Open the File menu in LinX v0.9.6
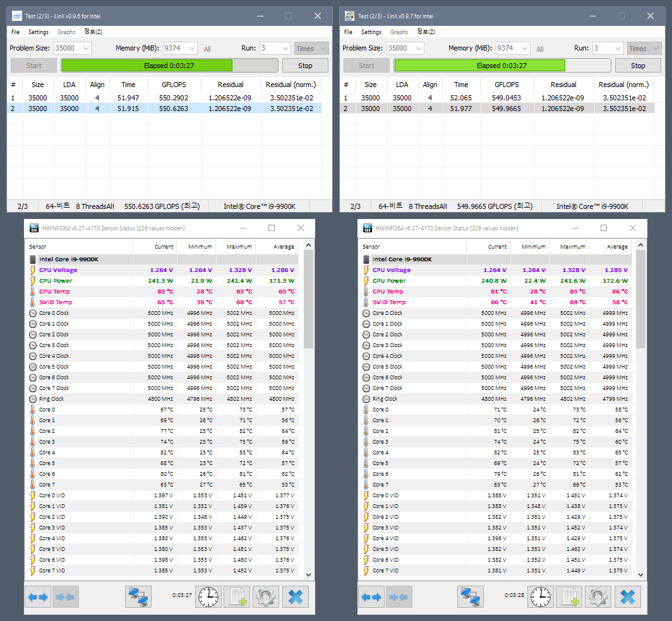This screenshot has height=621, width=672. click(15, 32)
